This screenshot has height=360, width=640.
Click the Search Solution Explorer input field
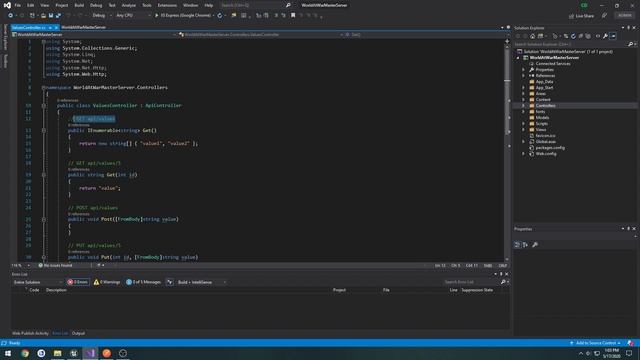pyautogui.click(x=571, y=44)
